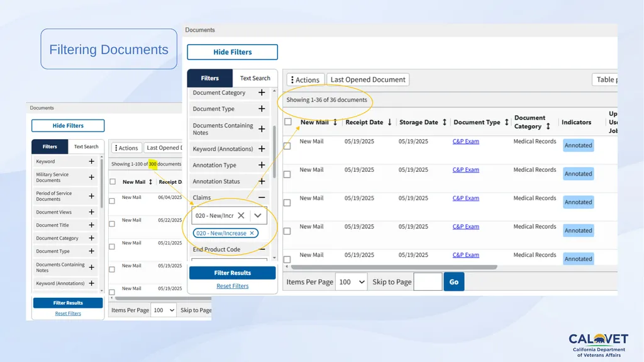Select Filters tab in large panel
Viewport: 644px width, 362px height.
[210, 78]
